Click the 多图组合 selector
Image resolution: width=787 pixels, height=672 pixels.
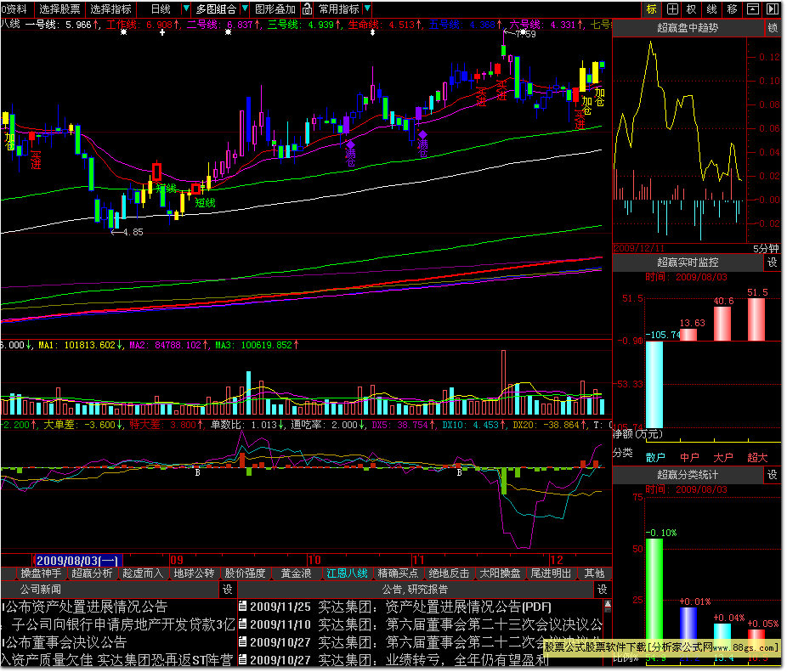tap(217, 9)
